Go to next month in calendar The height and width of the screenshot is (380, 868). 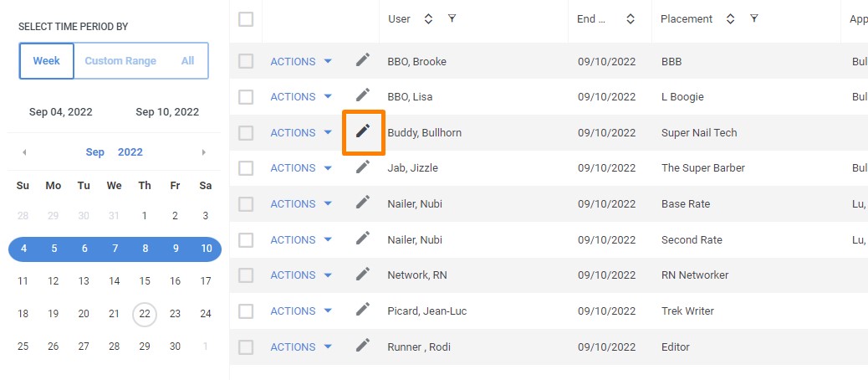pyautogui.click(x=204, y=152)
